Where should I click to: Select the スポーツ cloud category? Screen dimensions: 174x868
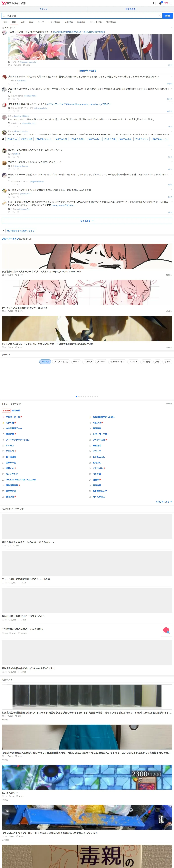[x=101, y=362]
